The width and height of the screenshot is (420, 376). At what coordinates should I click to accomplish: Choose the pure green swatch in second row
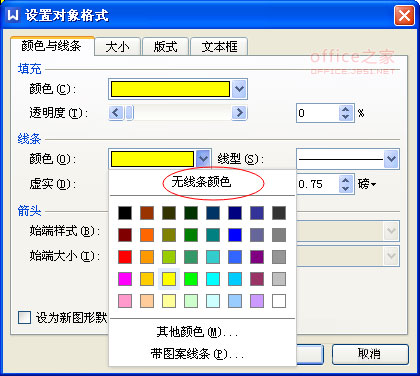click(191, 235)
